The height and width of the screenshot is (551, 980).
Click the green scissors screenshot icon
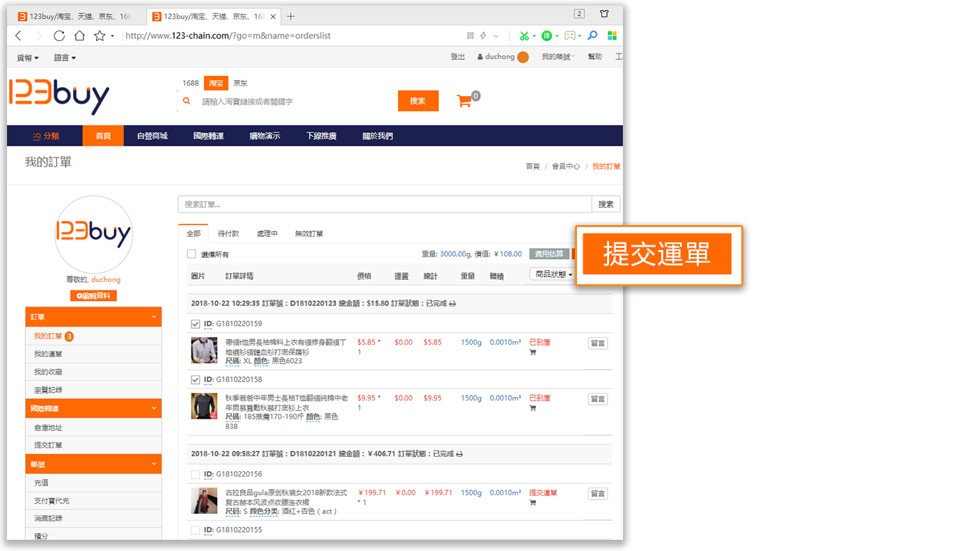coord(524,36)
